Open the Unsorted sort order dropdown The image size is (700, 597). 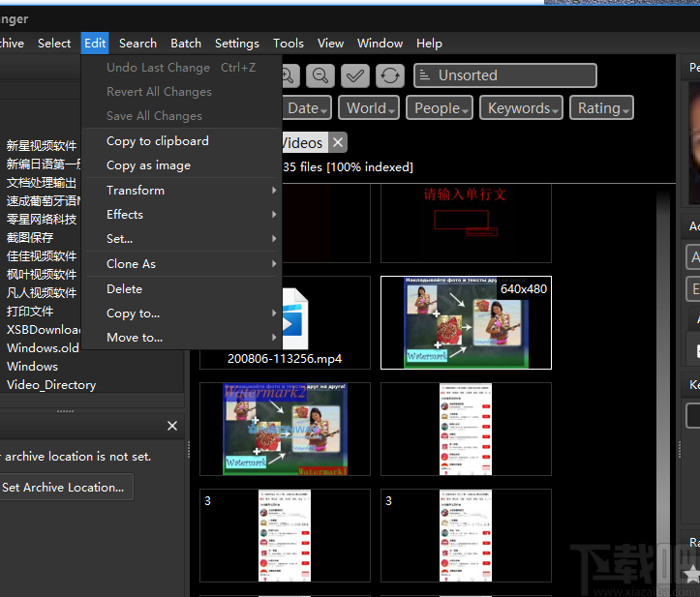(505, 75)
